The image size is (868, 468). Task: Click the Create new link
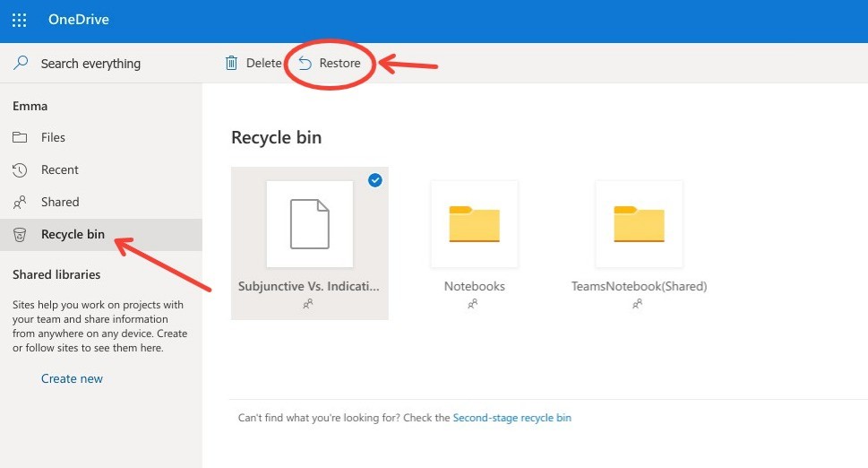[x=72, y=379]
